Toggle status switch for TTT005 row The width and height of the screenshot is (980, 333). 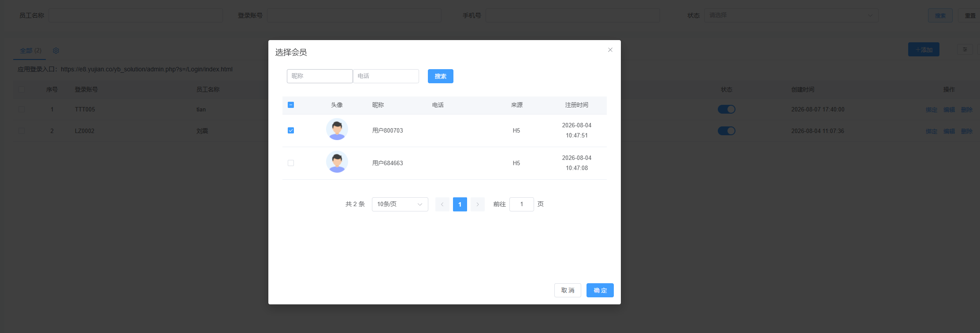tap(727, 109)
